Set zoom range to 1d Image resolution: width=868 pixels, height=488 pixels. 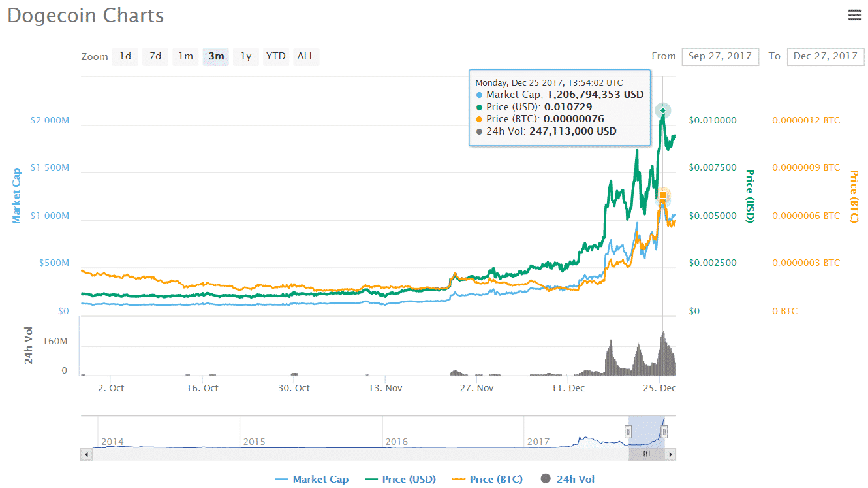click(x=125, y=56)
